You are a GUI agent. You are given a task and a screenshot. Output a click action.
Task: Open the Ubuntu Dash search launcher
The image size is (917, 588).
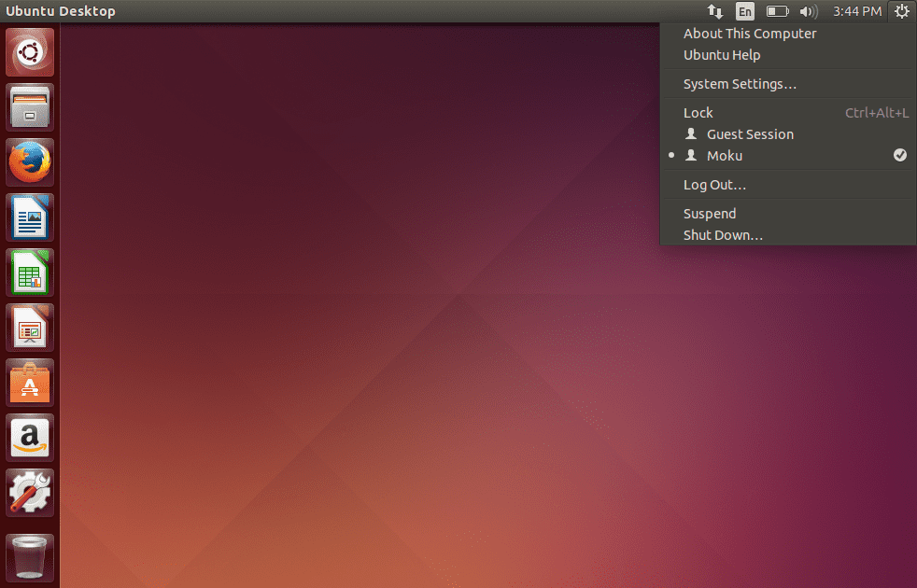30,52
